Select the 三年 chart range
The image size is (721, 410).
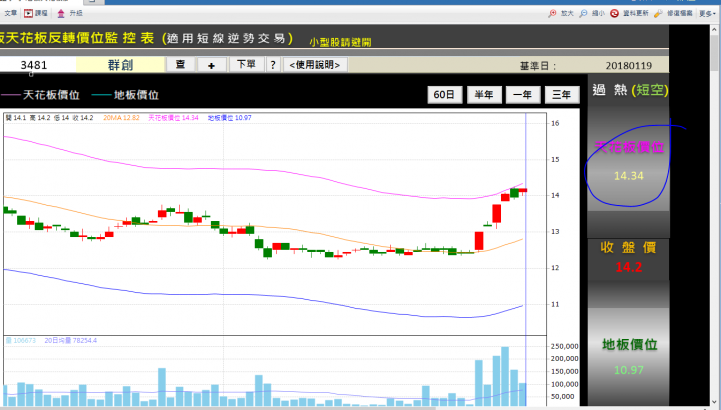click(561, 95)
